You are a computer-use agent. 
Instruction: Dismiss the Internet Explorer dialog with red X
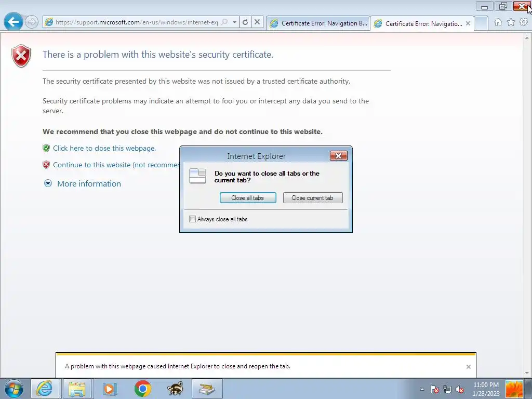click(339, 156)
